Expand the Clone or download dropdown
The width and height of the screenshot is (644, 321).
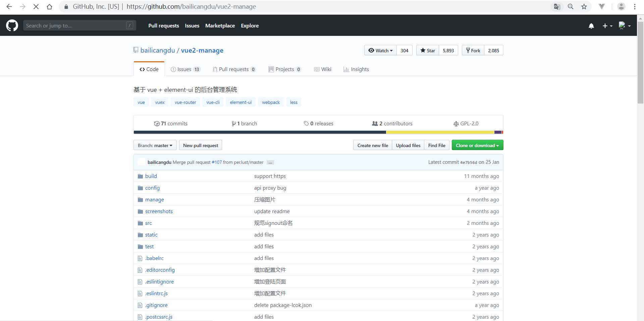[477, 145]
